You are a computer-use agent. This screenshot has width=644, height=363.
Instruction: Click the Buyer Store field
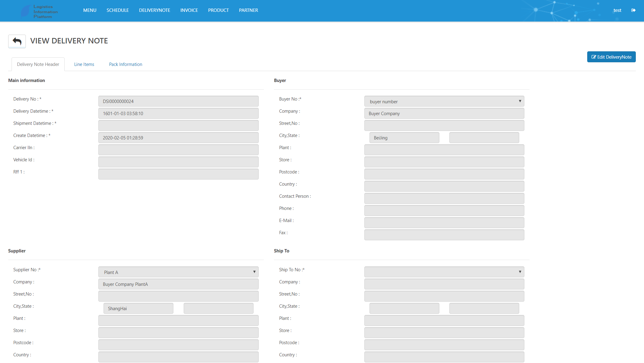point(444,162)
